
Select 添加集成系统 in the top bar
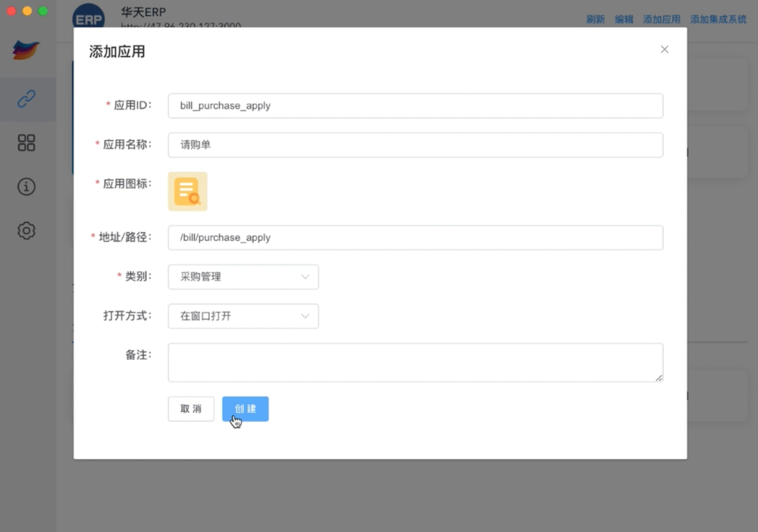[718, 20]
